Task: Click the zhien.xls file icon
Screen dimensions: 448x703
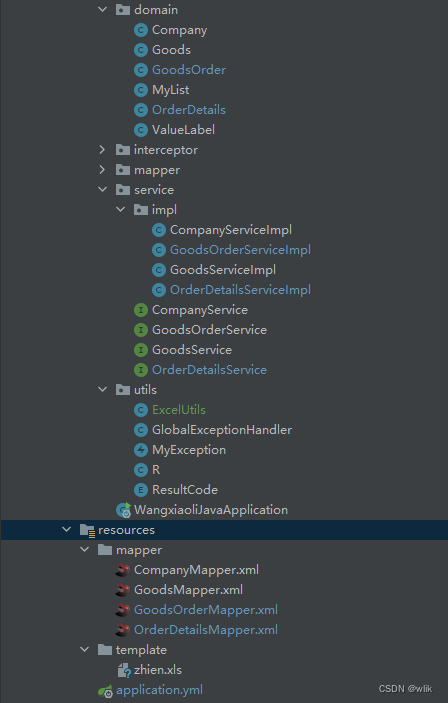Action: pyautogui.click(x=123, y=670)
